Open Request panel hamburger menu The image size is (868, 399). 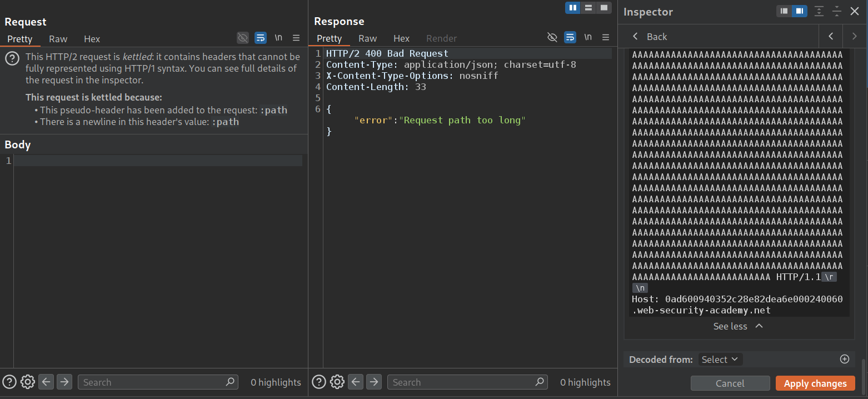click(296, 38)
